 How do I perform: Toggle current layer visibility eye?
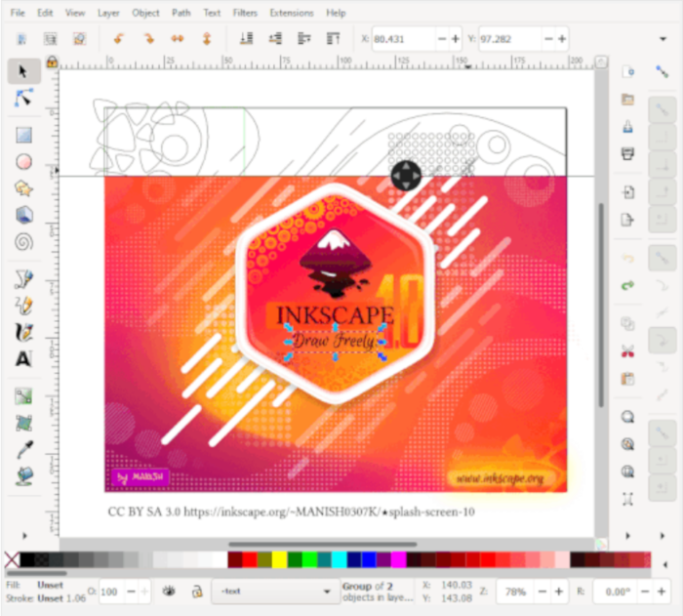coord(169,592)
